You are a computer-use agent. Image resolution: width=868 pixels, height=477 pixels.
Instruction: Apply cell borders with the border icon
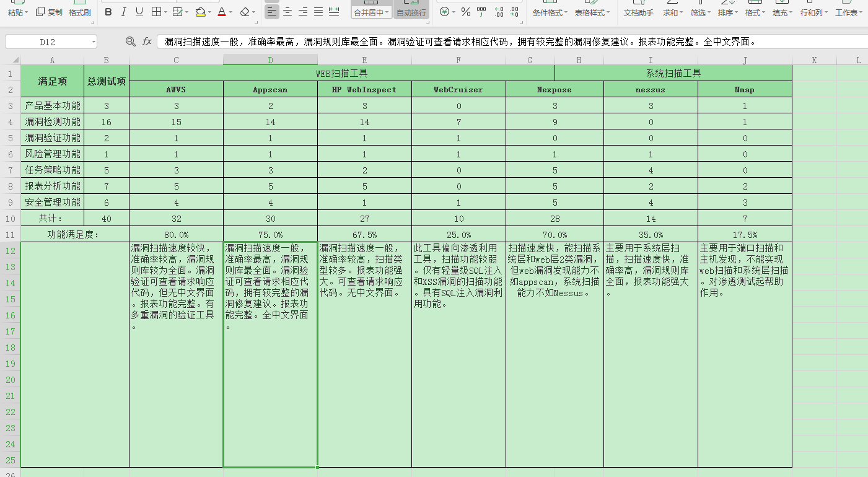[x=156, y=12]
